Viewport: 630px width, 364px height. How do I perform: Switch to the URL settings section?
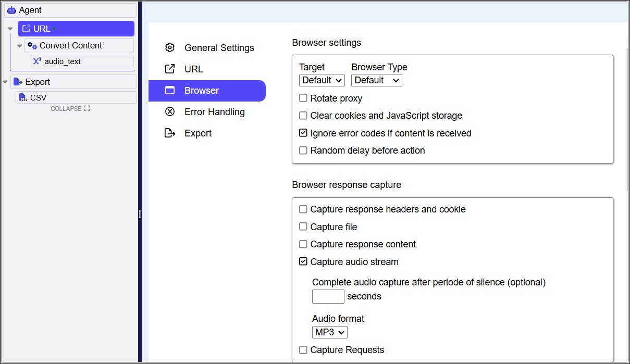[x=194, y=69]
